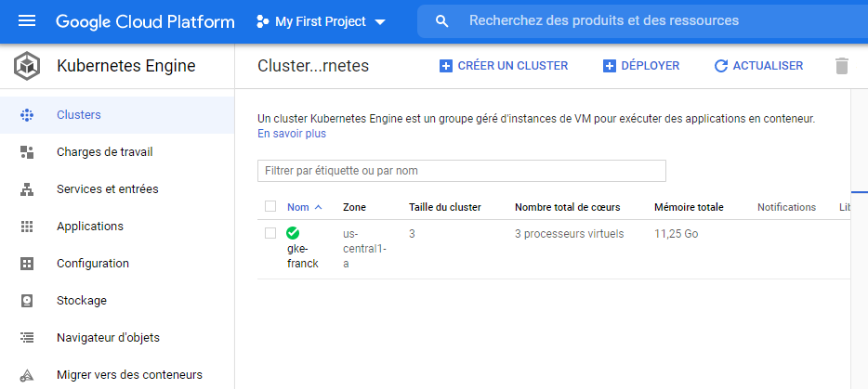Click the circular refresh arrow icon
Image resolution: width=868 pixels, height=389 pixels.
click(721, 67)
